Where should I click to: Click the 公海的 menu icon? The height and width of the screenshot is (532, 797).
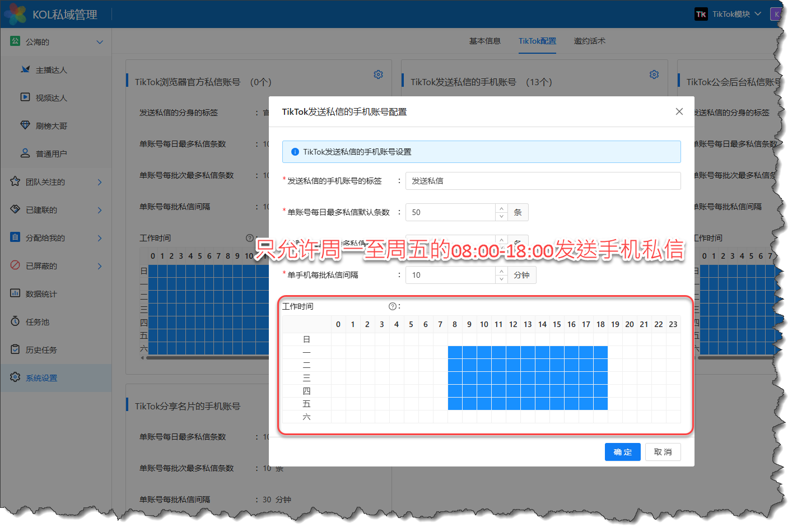pyautogui.click(x=15, y=41)
